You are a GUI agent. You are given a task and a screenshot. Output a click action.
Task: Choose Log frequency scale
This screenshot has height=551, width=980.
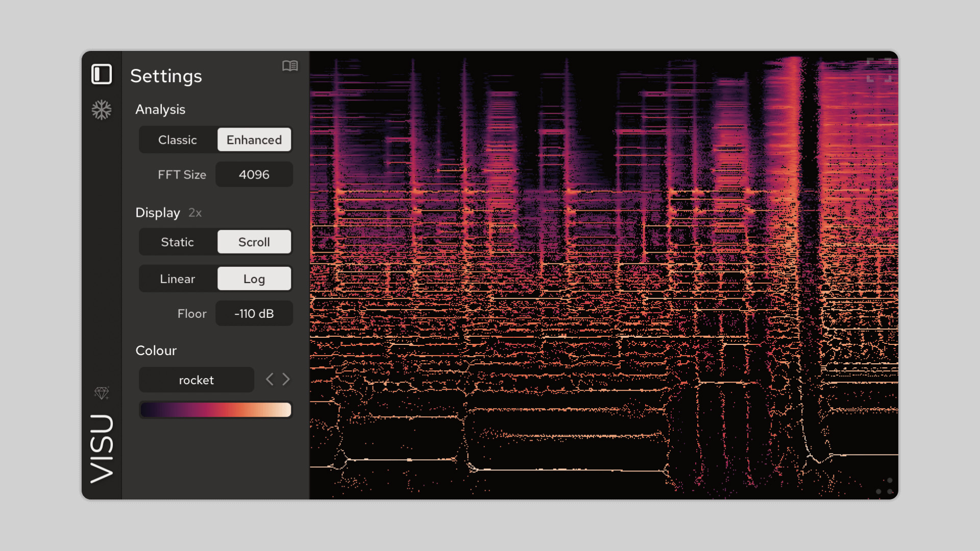click(x=254, y=279)
